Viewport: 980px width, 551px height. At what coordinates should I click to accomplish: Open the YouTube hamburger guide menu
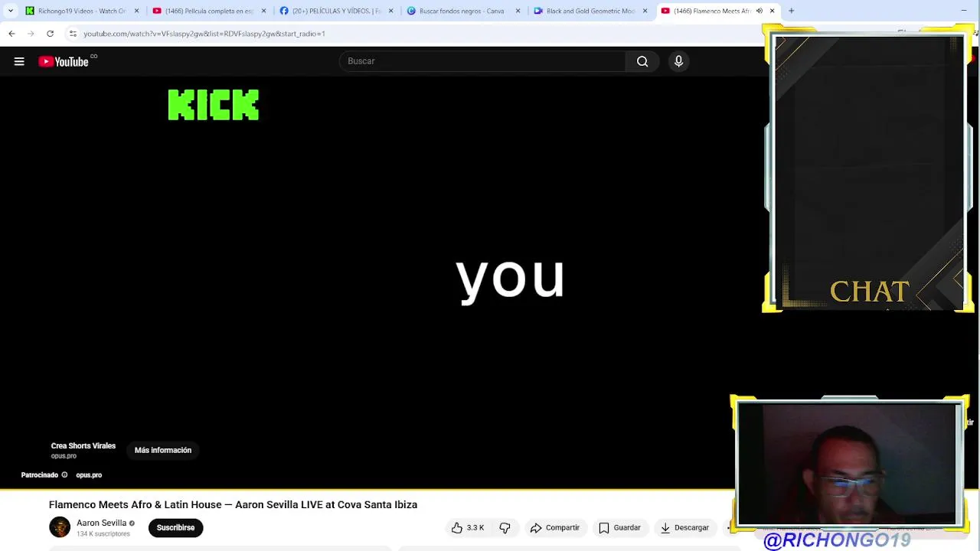(19, 61)
